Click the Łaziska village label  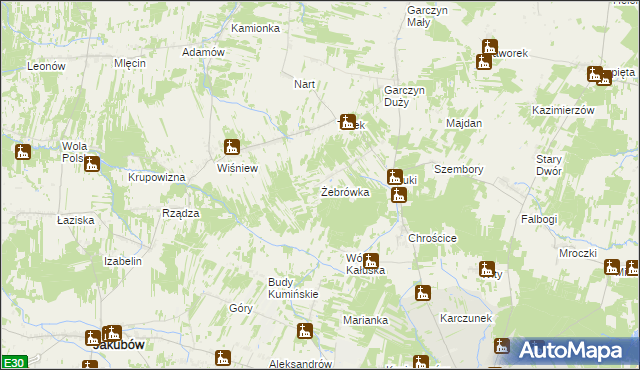coord(76,220)
